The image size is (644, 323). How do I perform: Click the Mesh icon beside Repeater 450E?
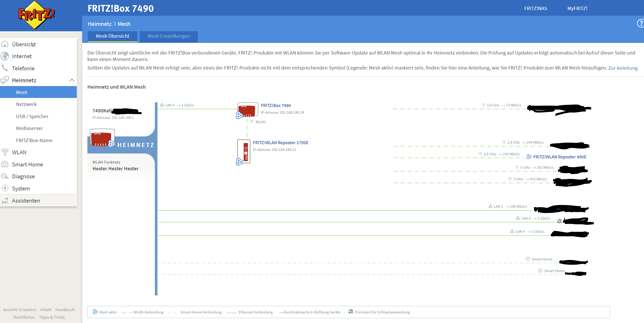pyautogui.click(x=529, y=157)
